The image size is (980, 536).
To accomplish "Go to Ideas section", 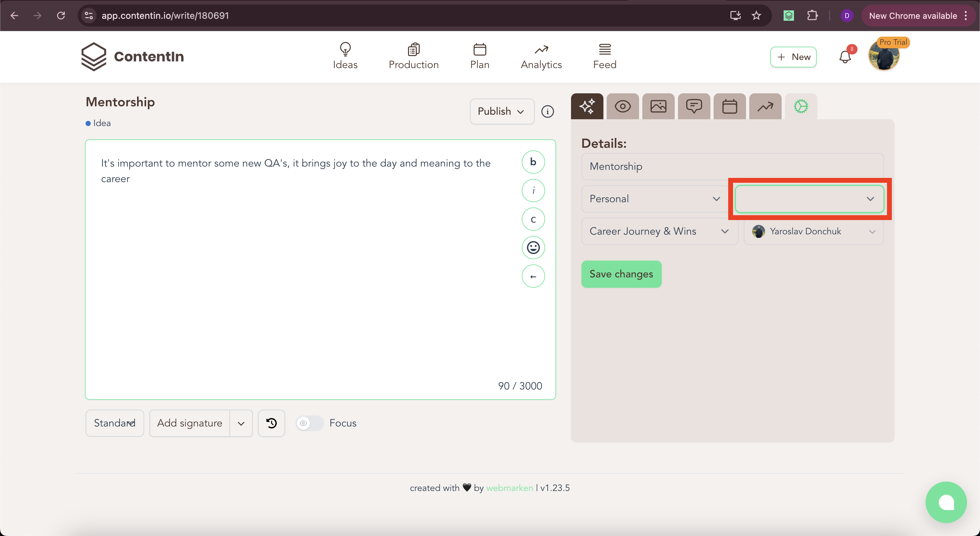I will tap(345, 56).
